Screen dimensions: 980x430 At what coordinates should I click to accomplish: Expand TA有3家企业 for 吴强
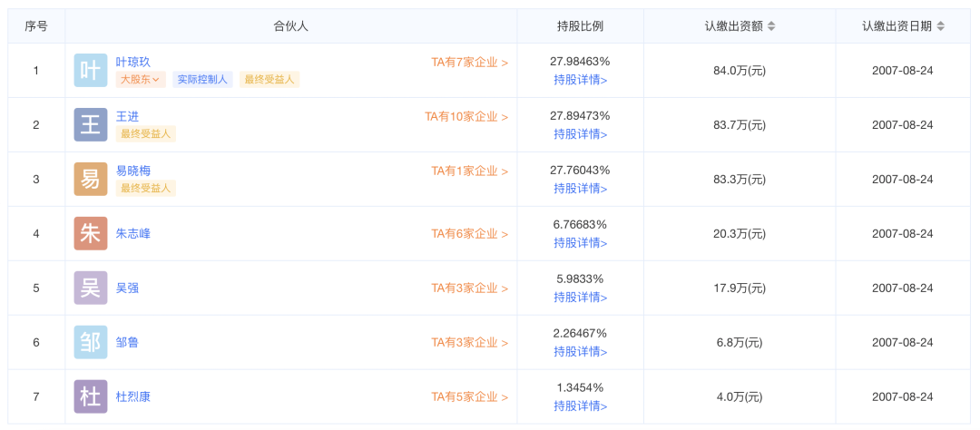470,288
